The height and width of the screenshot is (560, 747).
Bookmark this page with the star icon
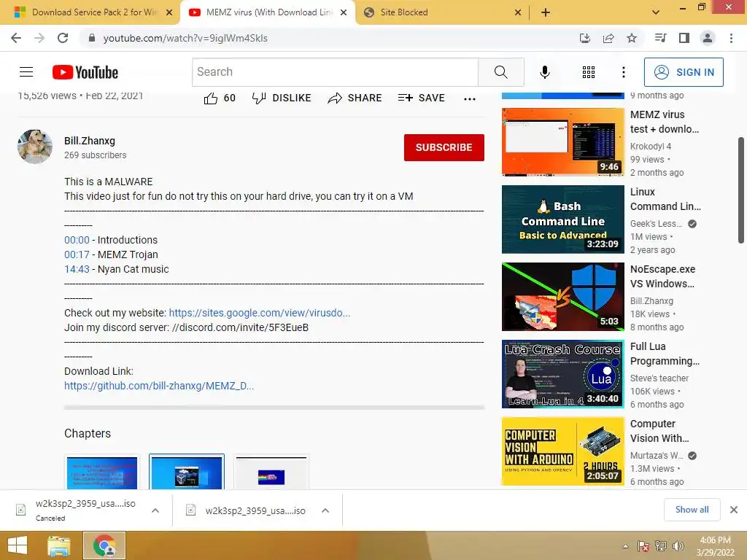point(632,38)
